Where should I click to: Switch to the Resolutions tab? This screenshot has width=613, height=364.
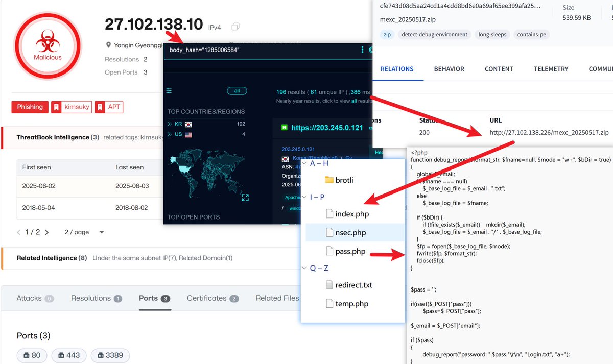(96, 298)
